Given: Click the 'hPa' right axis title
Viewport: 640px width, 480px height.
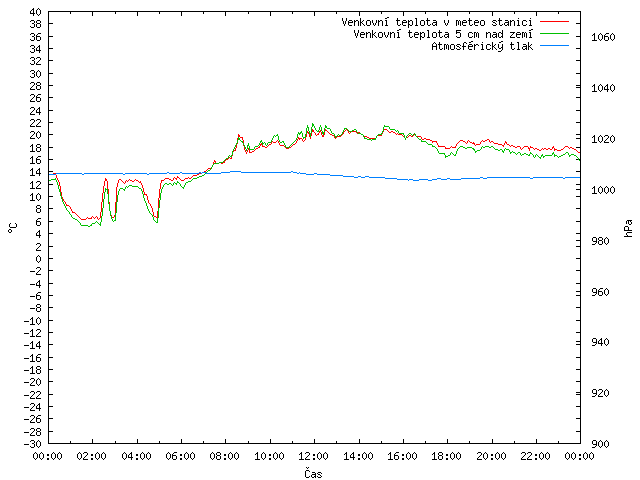Looking at the screenshot, I should coord(628,228).
